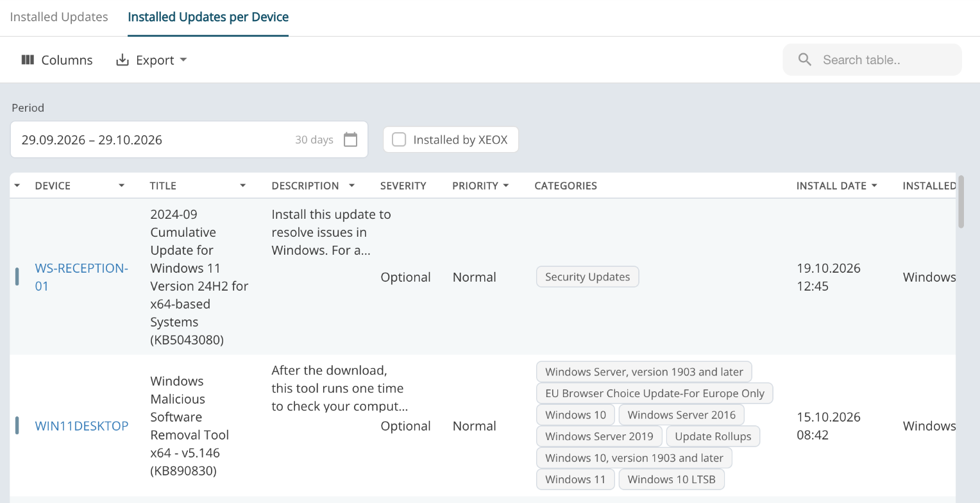Select Installed Updates per Device tab
The height and width of the screenshot is (503, 980).
click(208, 17)
